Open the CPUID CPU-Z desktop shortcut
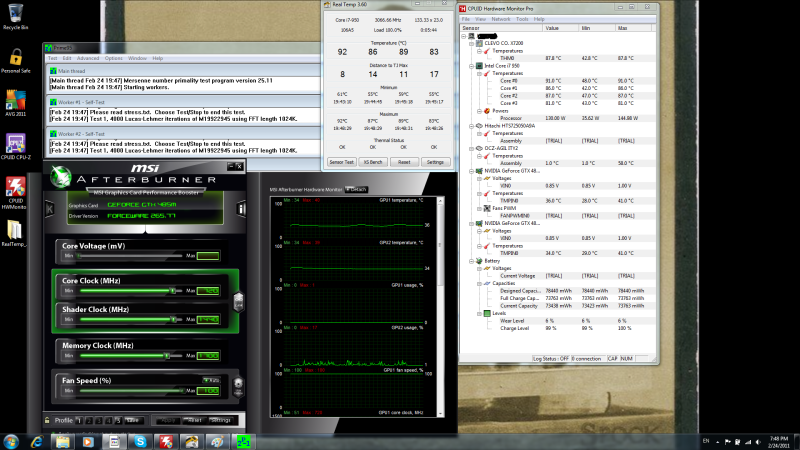 (x=15, y=146)
